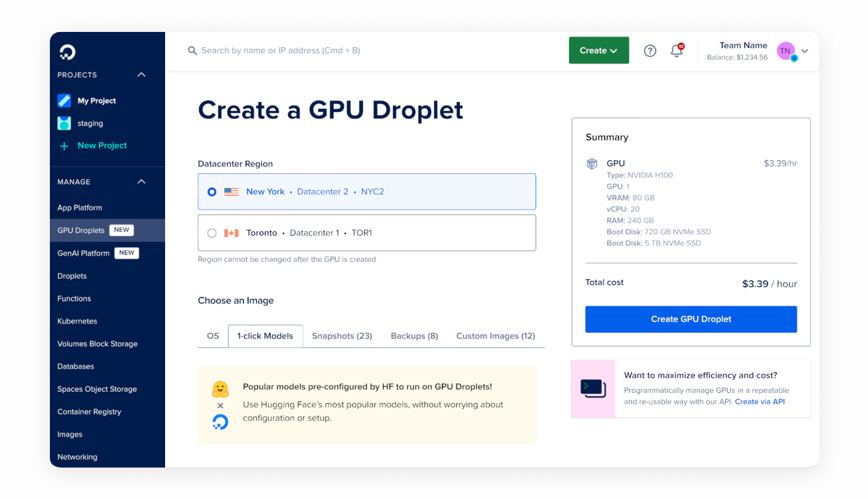Click the US flag icon for New York

click(x=231, y=192)
